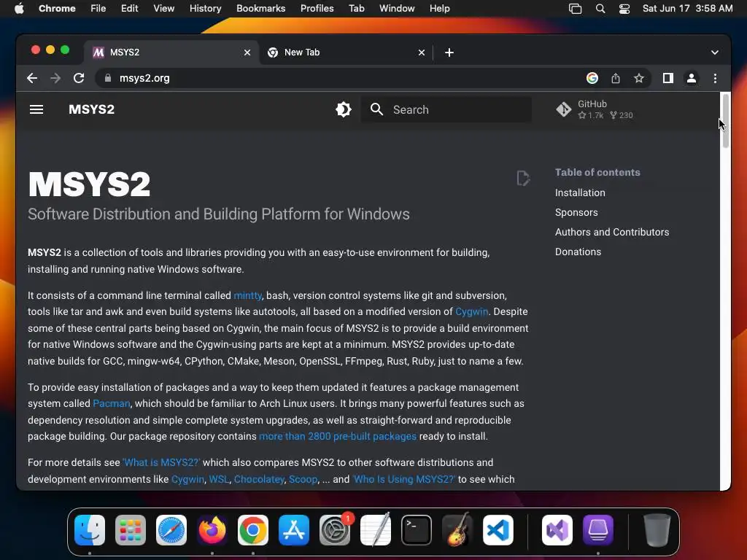Image resolution: width=747 pixels, height=560 pixels.
Task: Close the MSYS2 tab
Action: (x=247, y=52)
